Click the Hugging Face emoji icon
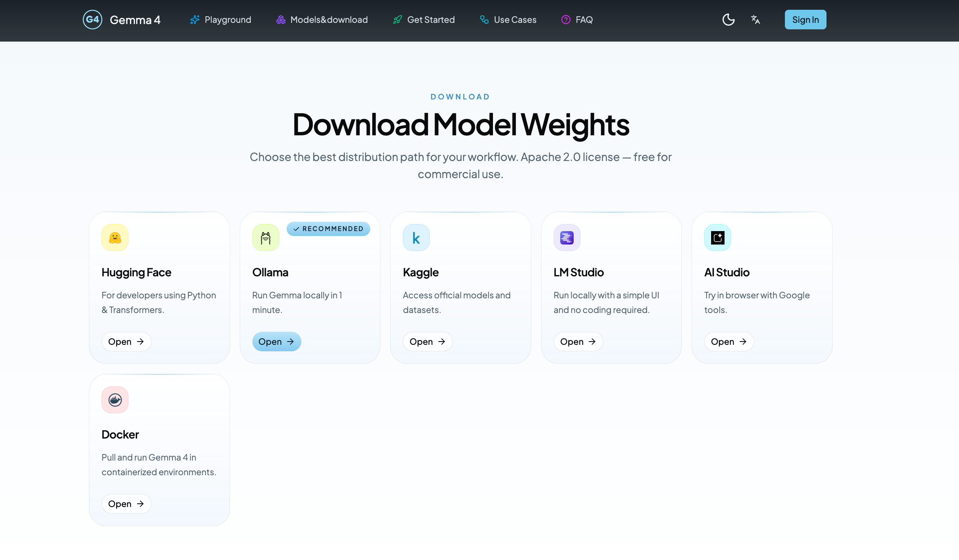 click(115, 238)
